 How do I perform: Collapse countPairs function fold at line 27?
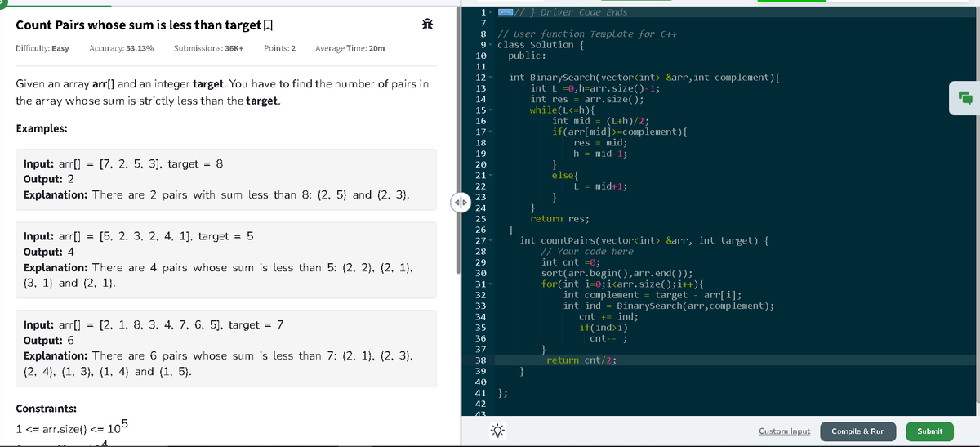coord(492,241)
